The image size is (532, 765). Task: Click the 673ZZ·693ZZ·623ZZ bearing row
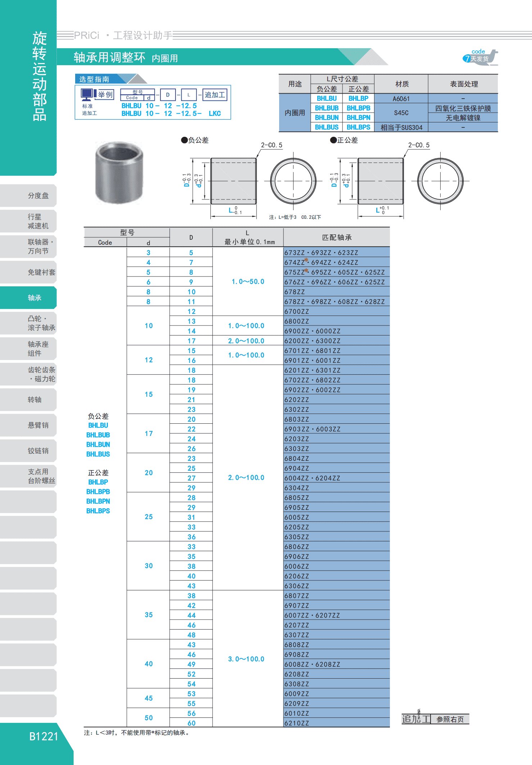(x=337, y=252)
